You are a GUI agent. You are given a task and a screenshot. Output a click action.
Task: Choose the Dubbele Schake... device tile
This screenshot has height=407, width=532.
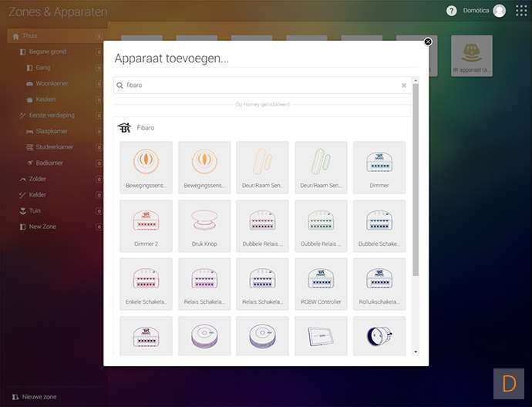tap(379, 226)
